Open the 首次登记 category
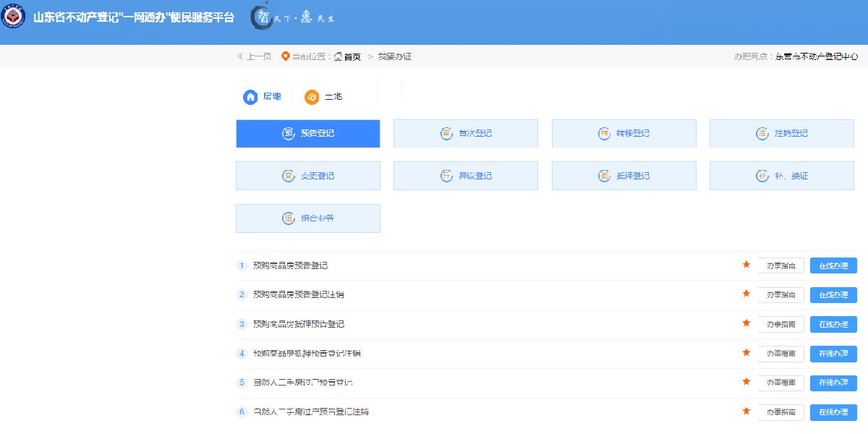The image size is (868, 434). tap(466, 134)
